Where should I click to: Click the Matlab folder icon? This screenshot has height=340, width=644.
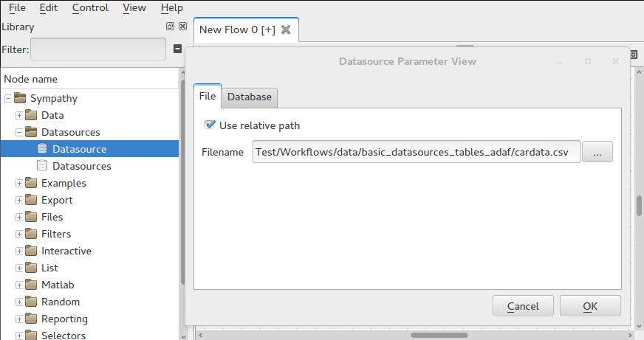point(31,285)
